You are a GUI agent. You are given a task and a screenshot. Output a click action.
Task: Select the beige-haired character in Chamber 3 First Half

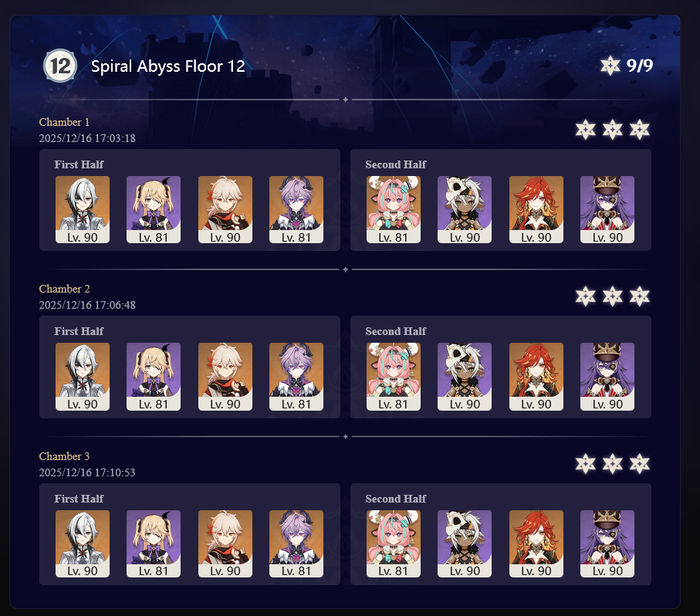point(225,543)
